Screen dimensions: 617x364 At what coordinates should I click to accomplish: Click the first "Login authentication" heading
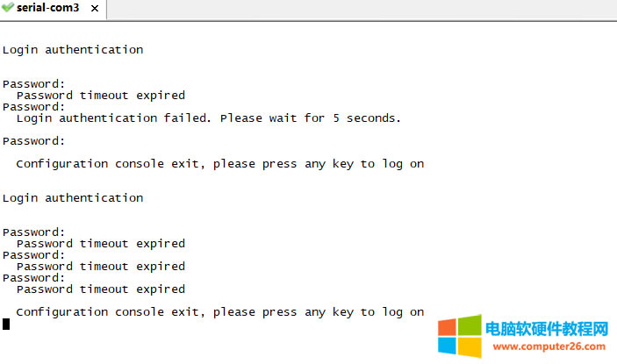click(x=72, y=50)
